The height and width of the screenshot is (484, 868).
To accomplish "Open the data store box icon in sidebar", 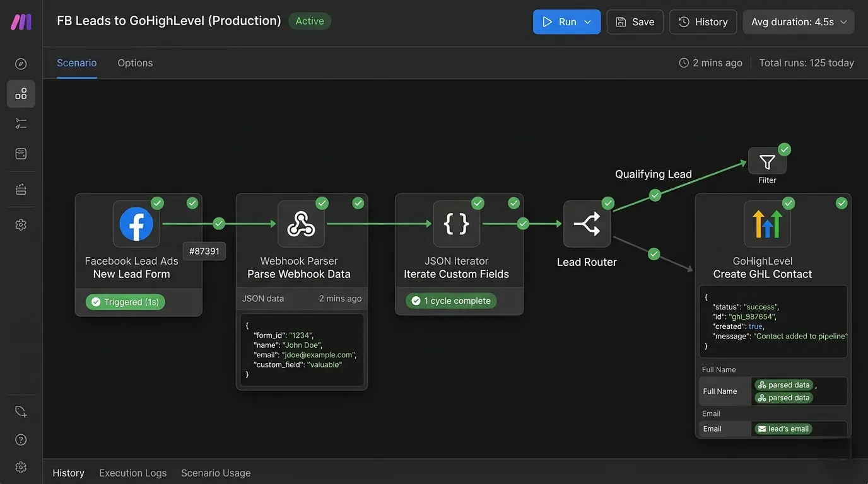I will pos(21,154).
